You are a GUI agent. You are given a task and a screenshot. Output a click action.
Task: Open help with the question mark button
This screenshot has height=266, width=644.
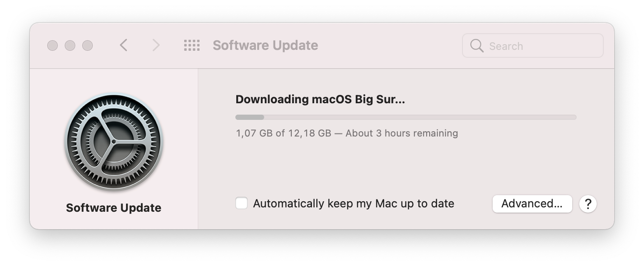tap(588, 204)
